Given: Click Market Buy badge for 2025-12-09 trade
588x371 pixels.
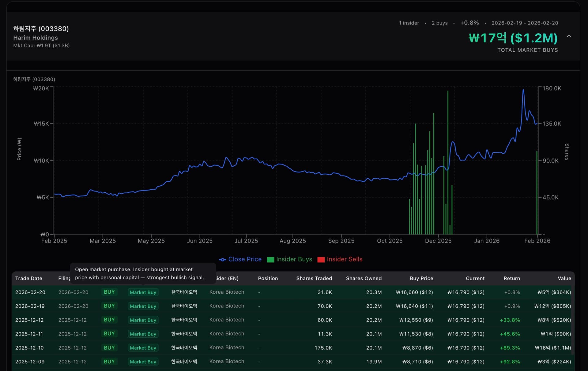Looking at the screenshot, I should 143,362.
